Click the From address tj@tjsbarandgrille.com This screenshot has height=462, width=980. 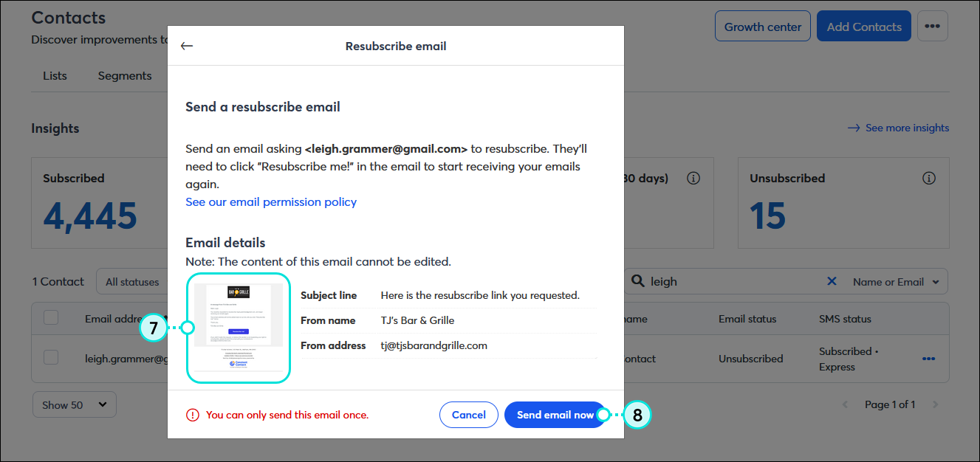pyautogui.click(x=434, y=345)
